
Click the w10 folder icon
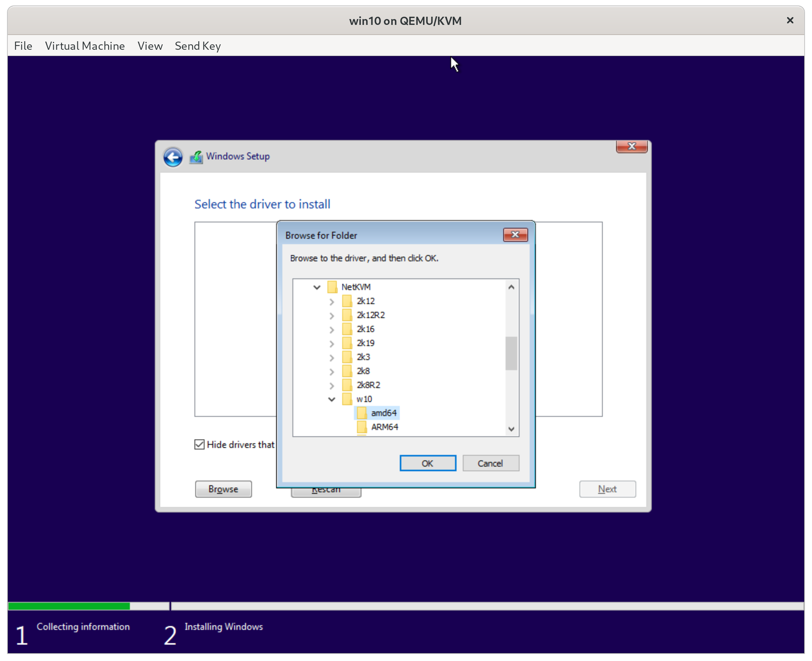click(x=347, y=399)
